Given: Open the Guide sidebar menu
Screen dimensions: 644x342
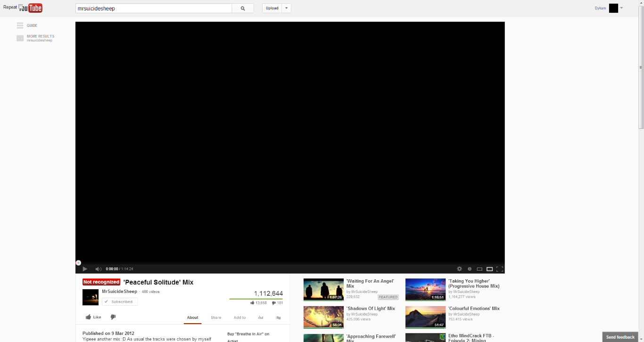Looking at the screenshot, I should click(27, 25).
